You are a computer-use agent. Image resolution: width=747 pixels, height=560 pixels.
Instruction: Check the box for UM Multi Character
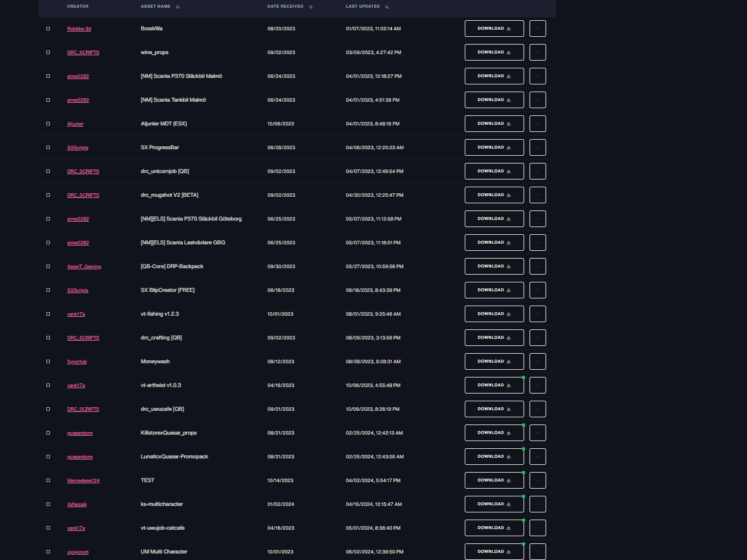coord(48,552)
